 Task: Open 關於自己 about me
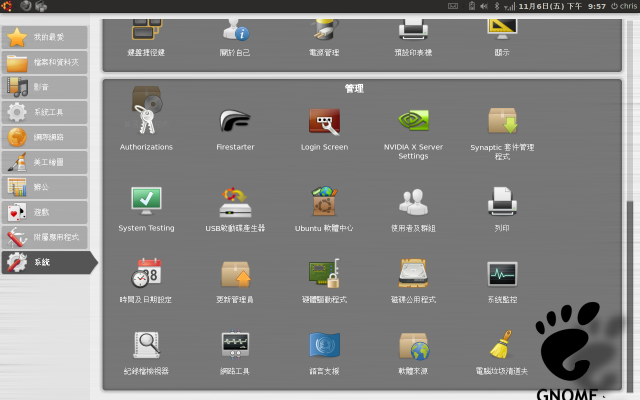(x=236, y=29)
